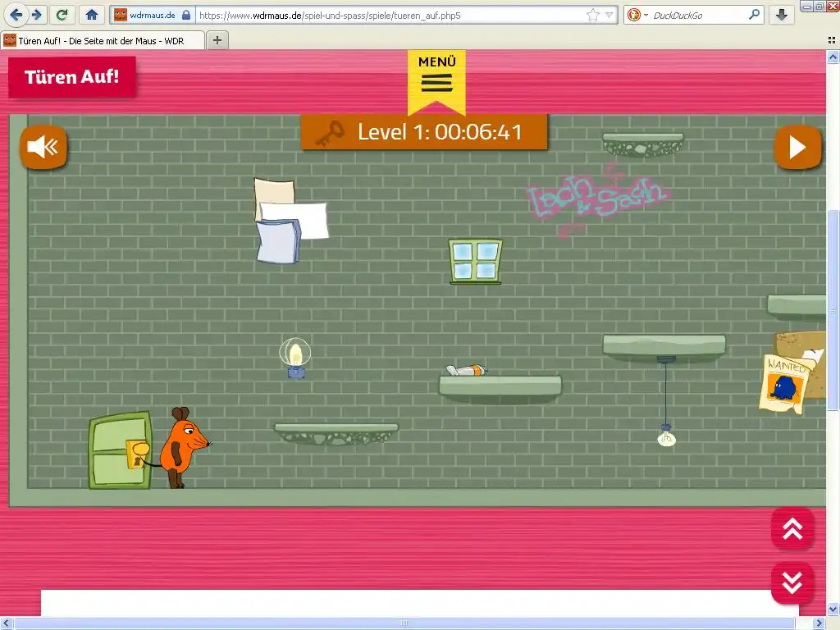Select the Türen Auf! browser tab
This screenshot has width=840, height=630.
tap(103, 41)
